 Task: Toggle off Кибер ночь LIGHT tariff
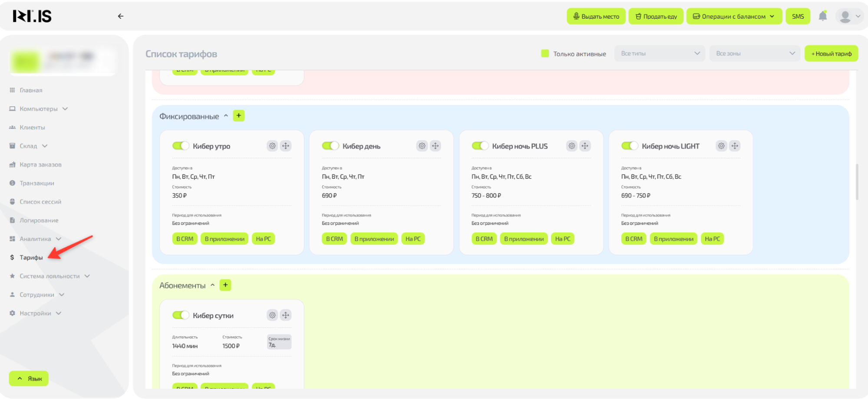tap(630, 146)
